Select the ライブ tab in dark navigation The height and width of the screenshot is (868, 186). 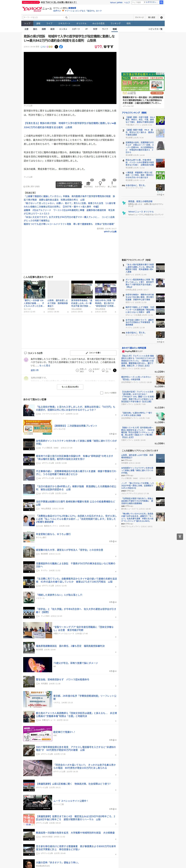[49, 24]
